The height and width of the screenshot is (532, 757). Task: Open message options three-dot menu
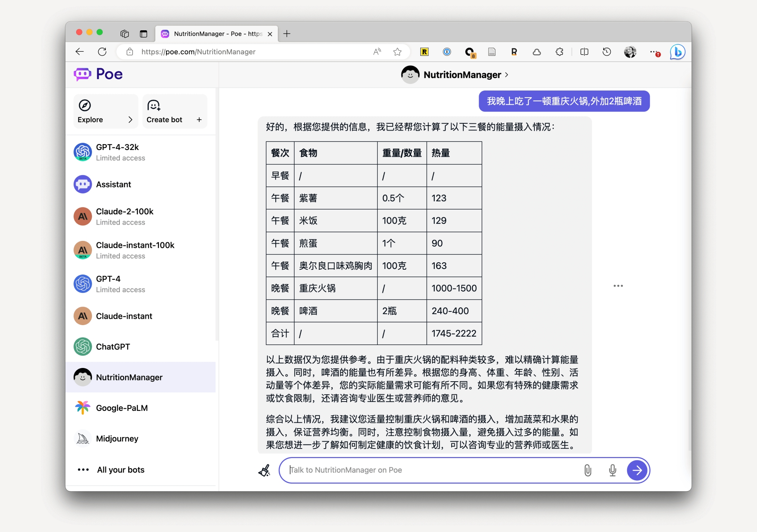[618, 286]
